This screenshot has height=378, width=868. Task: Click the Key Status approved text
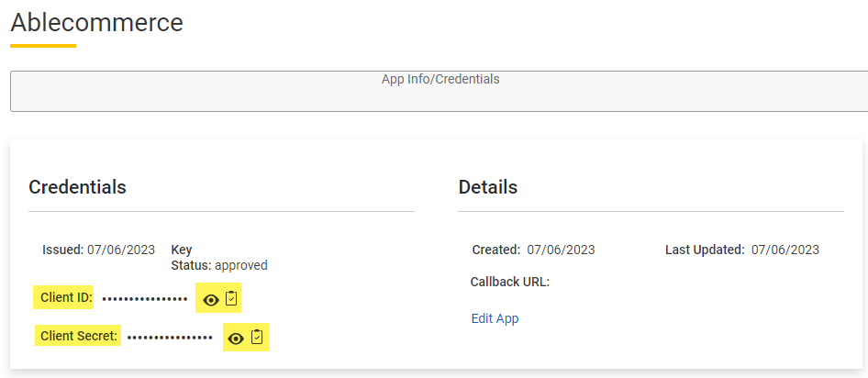(x=219, y=257)
